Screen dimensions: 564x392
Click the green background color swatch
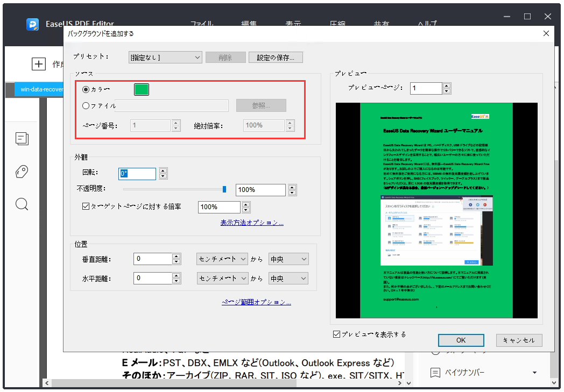[x=141, y=89]
